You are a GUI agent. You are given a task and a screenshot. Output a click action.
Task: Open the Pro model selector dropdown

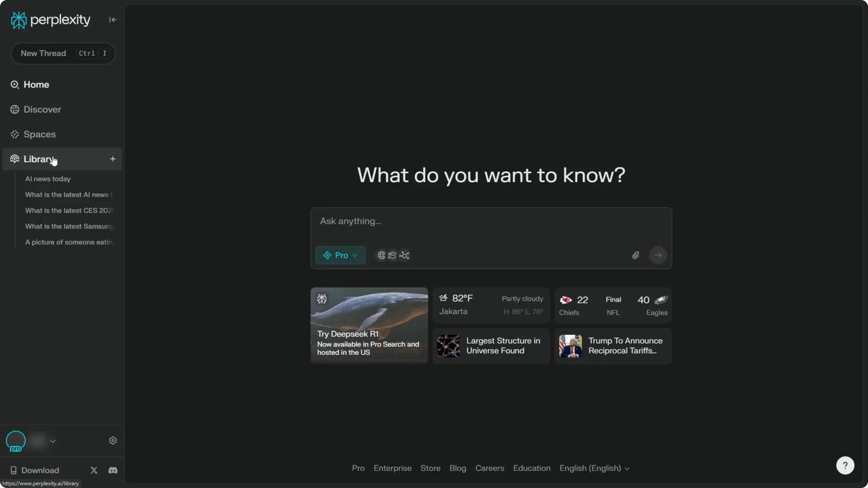click(340, 255)
